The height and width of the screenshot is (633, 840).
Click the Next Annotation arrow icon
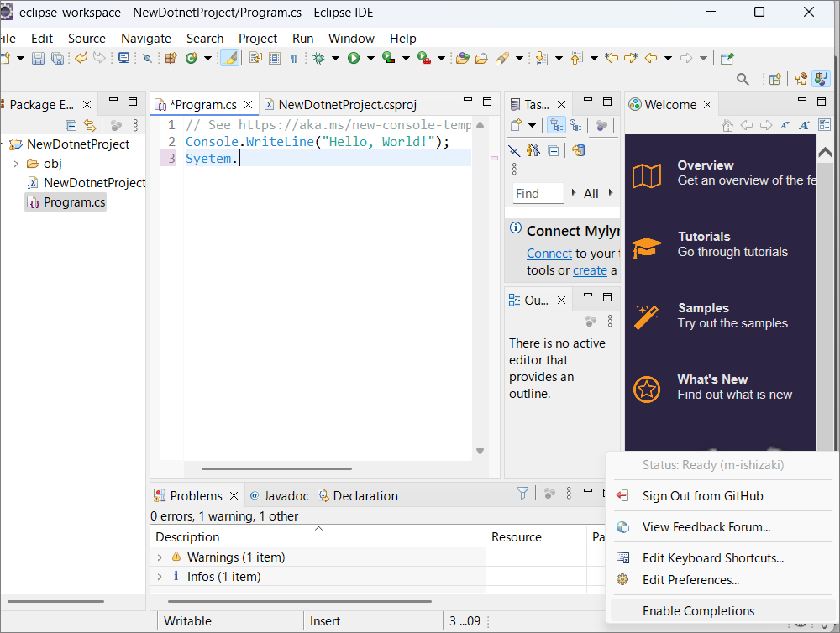pos(542,58)
